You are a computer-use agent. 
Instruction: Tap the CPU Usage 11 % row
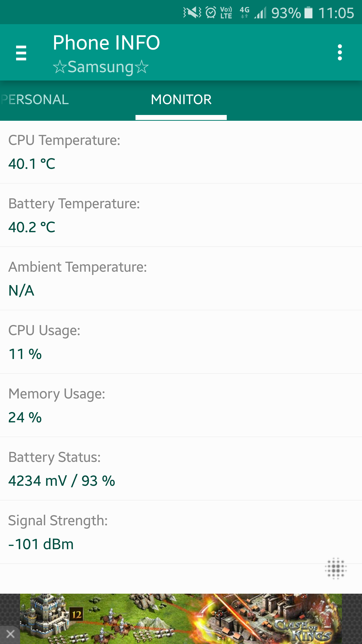click(x=181, y=342)
